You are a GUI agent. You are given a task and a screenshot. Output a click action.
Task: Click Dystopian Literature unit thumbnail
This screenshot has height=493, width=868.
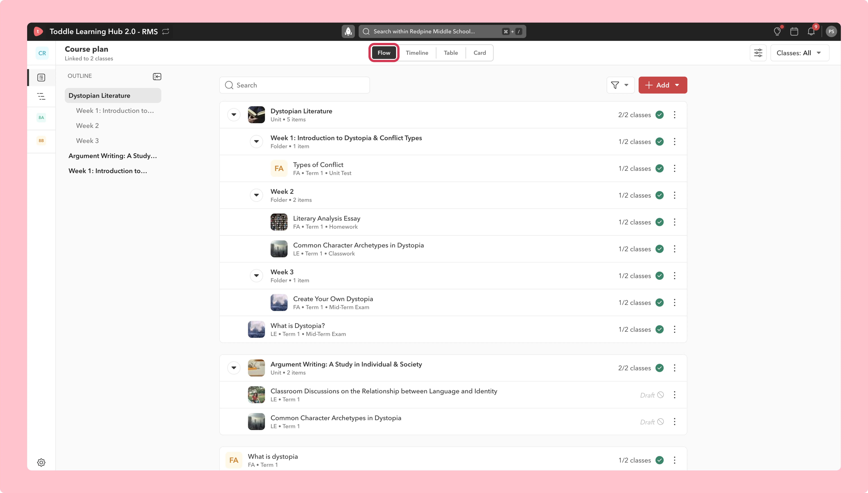[x=256, y=115]
